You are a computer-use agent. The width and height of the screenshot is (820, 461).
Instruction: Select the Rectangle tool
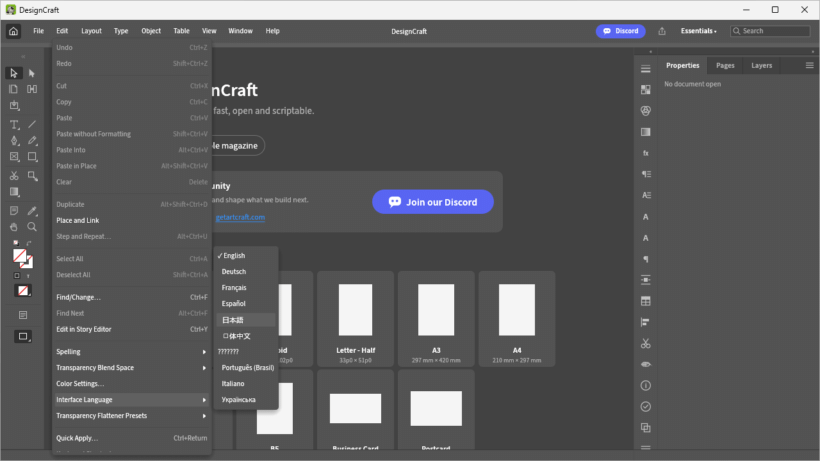[32, 157]
